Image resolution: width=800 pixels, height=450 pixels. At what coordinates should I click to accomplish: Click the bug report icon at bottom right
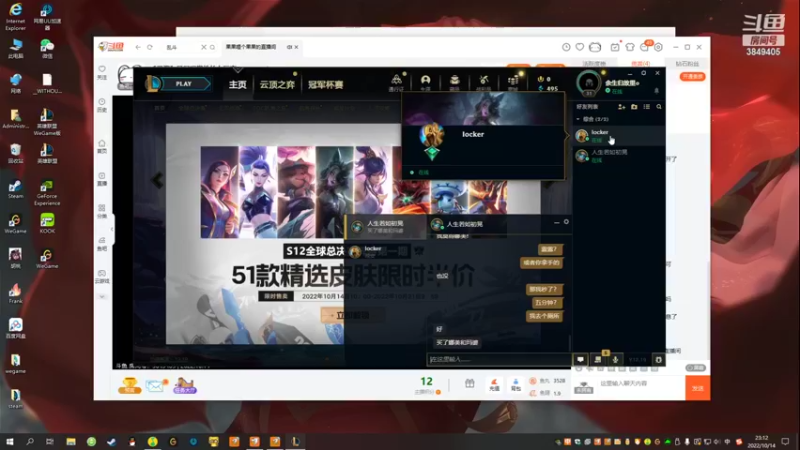point(659,360)
